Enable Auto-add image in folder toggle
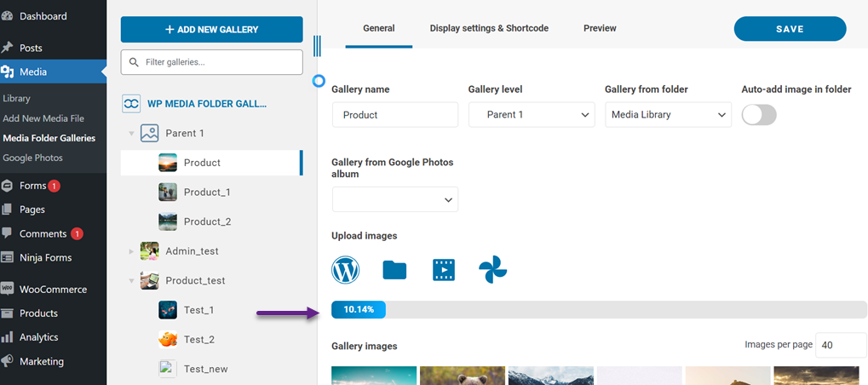This screenshot has height=385, width=868. (759, 115)
